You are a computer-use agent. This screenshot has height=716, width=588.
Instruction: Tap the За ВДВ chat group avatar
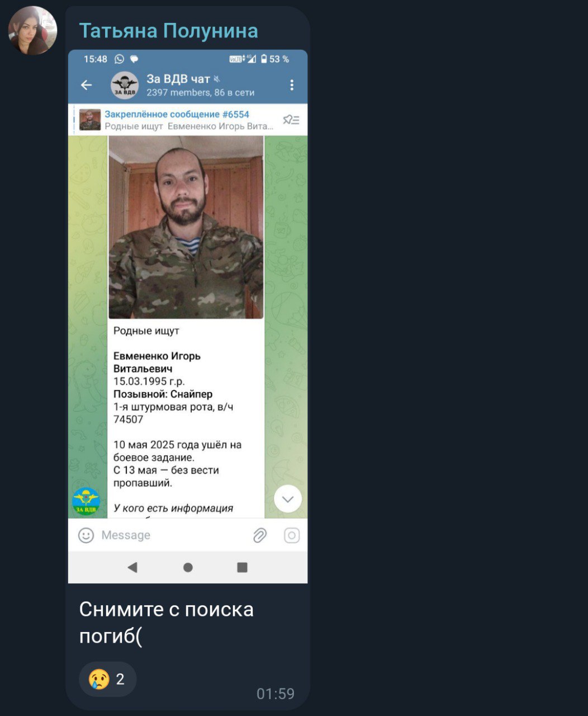[x=125, y=86]
